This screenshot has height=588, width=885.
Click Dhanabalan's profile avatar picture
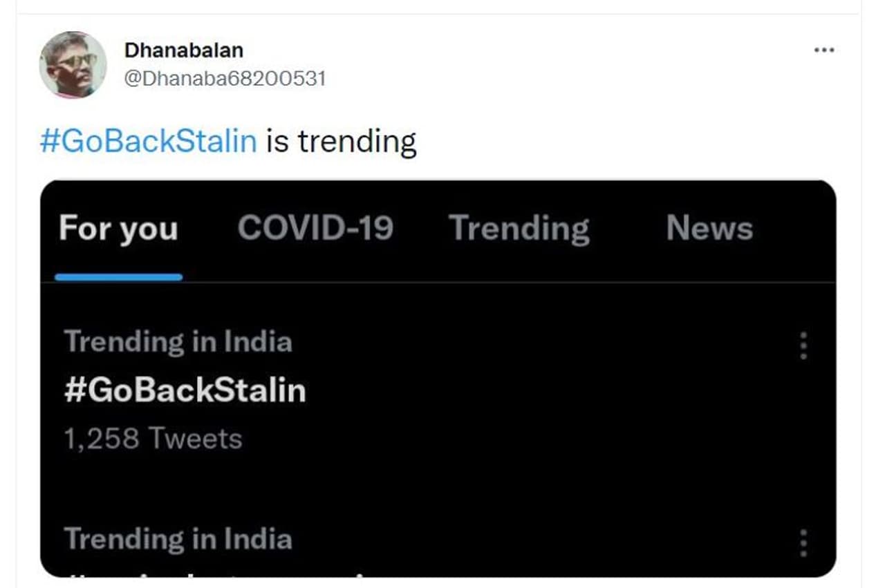pyautogui.click(x=73, y=64)
